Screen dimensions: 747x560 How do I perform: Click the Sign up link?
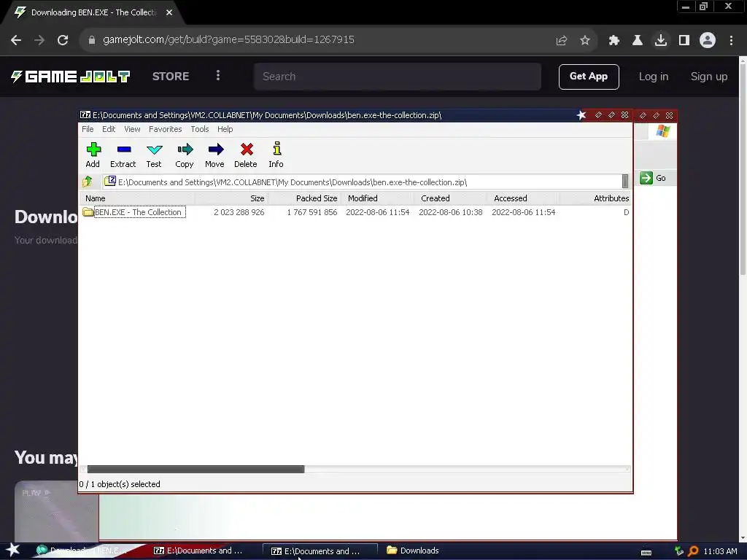[x=709, y=77]
